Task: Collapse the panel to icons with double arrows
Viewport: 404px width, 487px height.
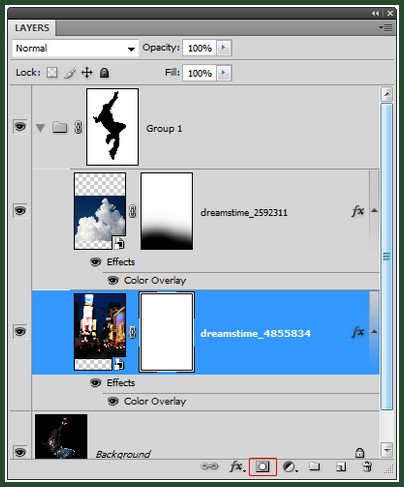Action: coord(375,13)
